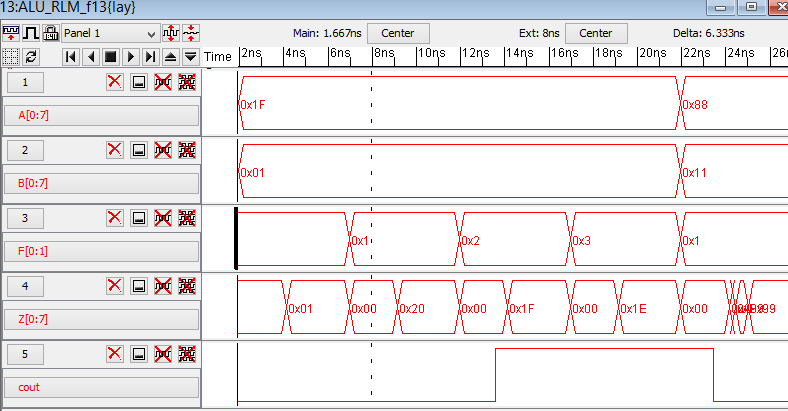Click the stop square button

(111, 56)
